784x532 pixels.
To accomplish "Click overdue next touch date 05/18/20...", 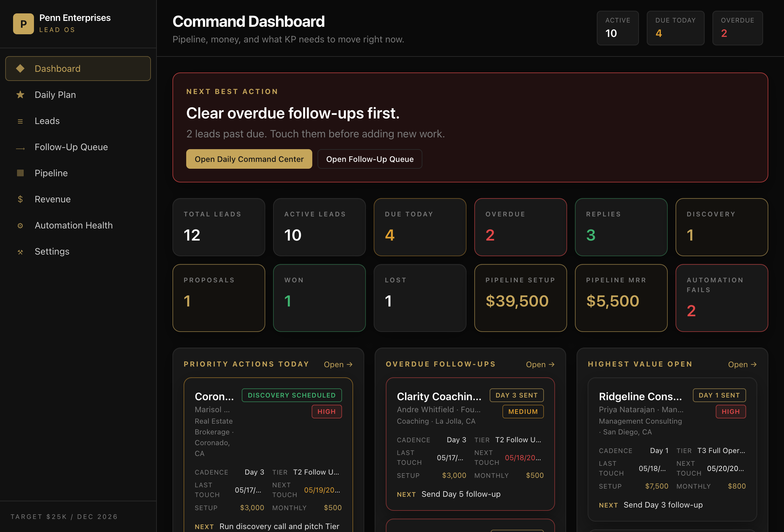I will [523, 458].
